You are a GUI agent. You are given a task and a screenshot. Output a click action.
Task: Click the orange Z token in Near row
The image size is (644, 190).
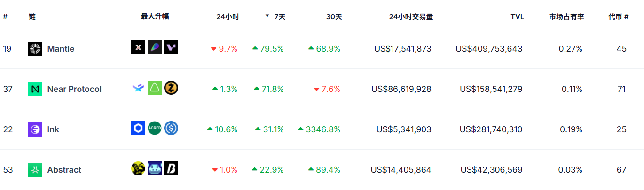[x=171, y=88]
